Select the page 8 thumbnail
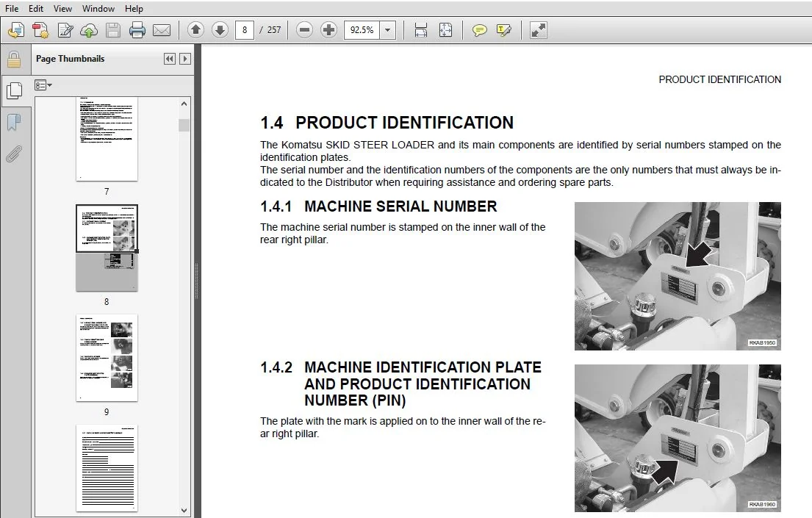Screen dimensions: 812x518 (107, 248)
